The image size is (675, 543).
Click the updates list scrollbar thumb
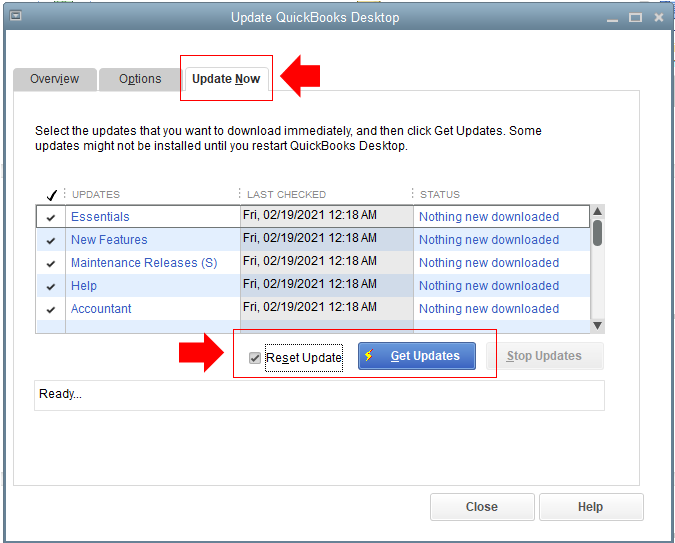tap(598, 233)
